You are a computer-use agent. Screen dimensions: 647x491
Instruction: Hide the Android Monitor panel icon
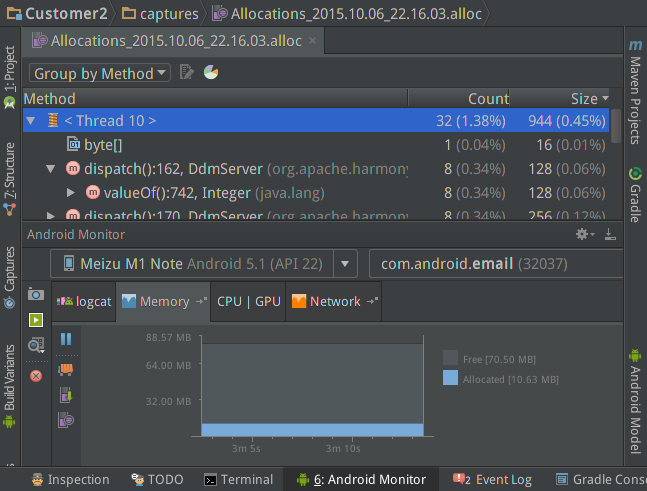[610, 234]
